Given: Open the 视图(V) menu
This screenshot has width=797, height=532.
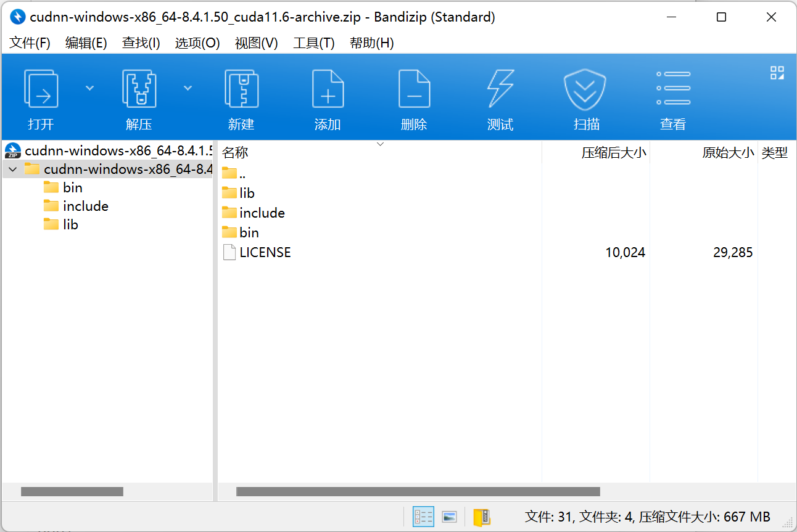Looking at the screenshot, I should 257,43.
